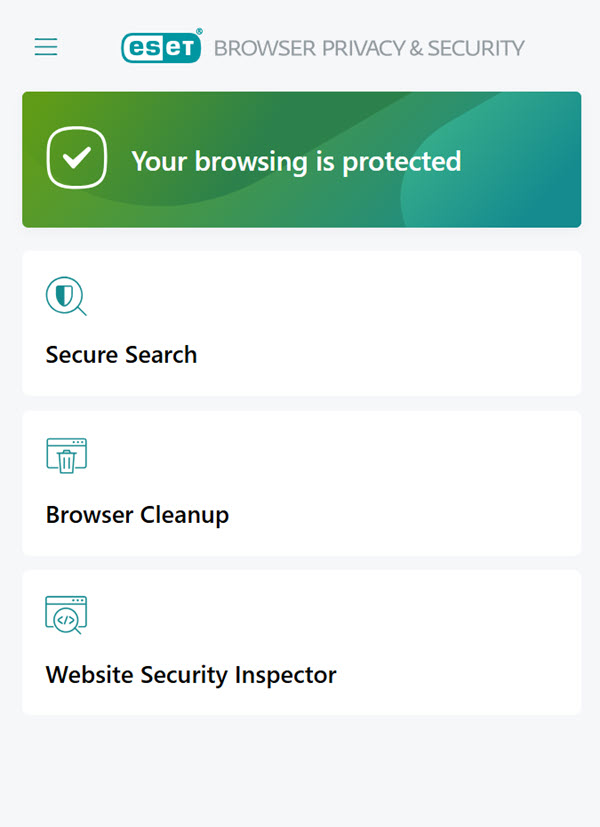
Task: Click the checkmark protection status icon
Action: 77,159
